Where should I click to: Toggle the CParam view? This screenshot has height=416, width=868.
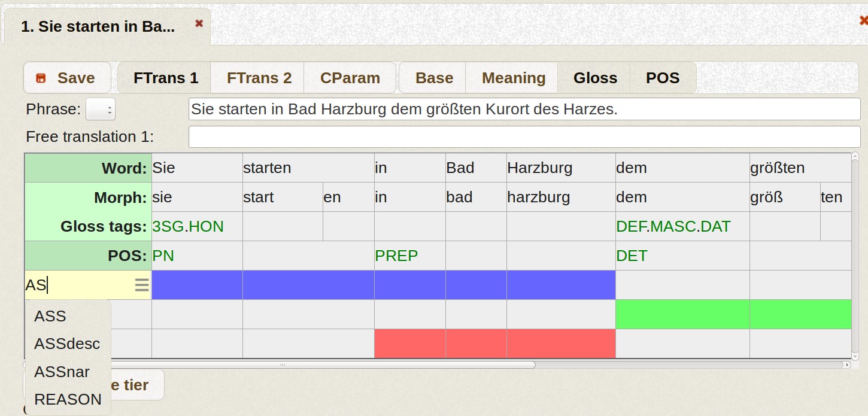point(350,78)
